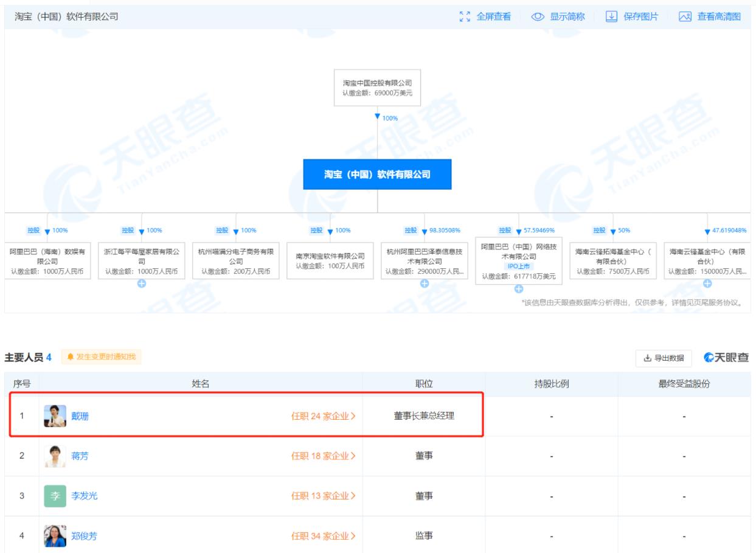This screenshot has height=553, width=756.
Task: Click 控股 tag above 南京淘宝软件
Action: 317,231
